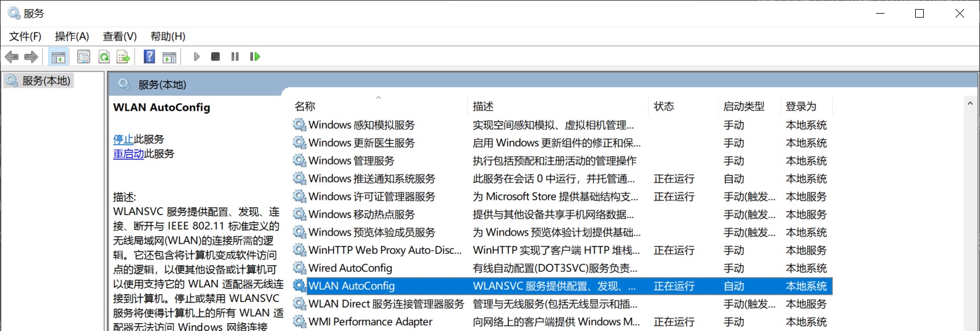Click the Forward arrow in toolbar
Viewport: 980px width, 331px height.
pos(31,57)
